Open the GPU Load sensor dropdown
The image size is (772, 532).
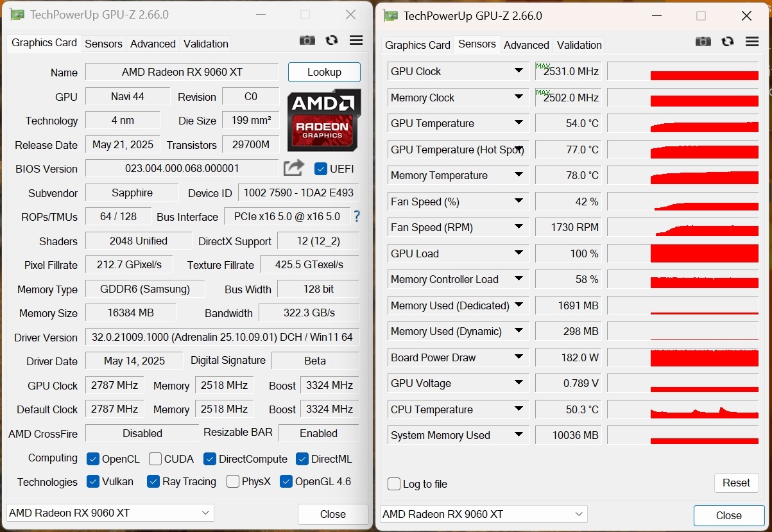pyautogui.click(x=519, y=253)
